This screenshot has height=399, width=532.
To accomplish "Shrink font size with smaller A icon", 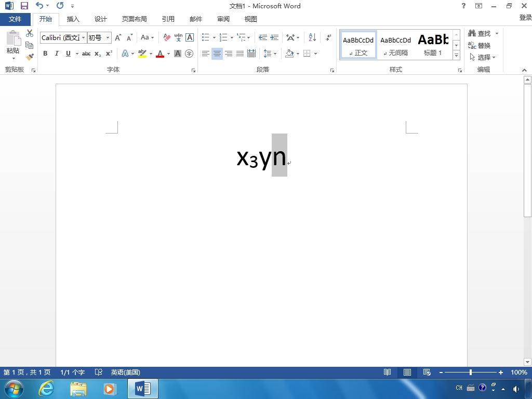I will point(129,37).
